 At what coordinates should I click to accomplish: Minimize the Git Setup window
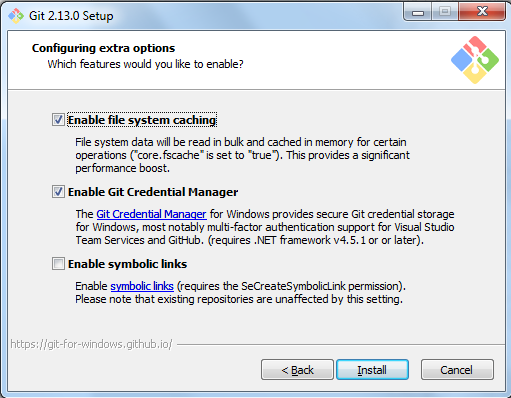tap(418, 12)
